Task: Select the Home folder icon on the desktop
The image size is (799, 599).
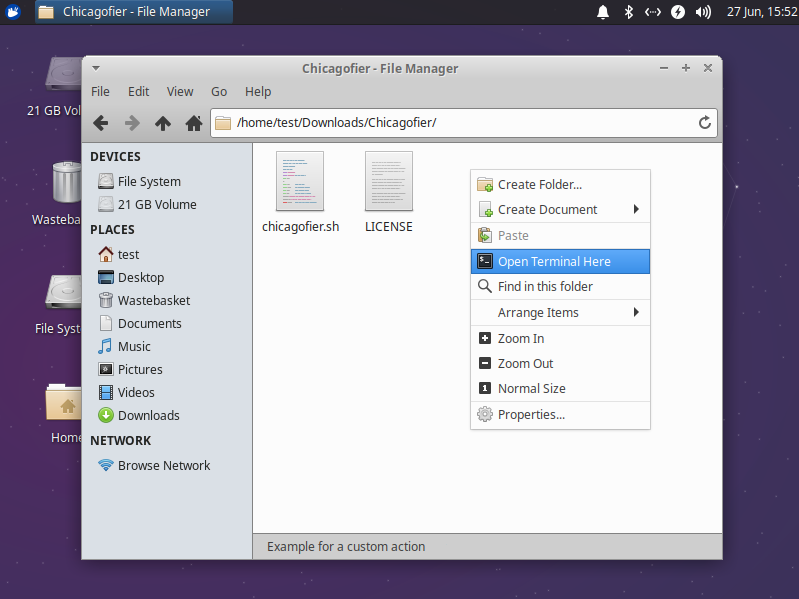Action: 63,402
